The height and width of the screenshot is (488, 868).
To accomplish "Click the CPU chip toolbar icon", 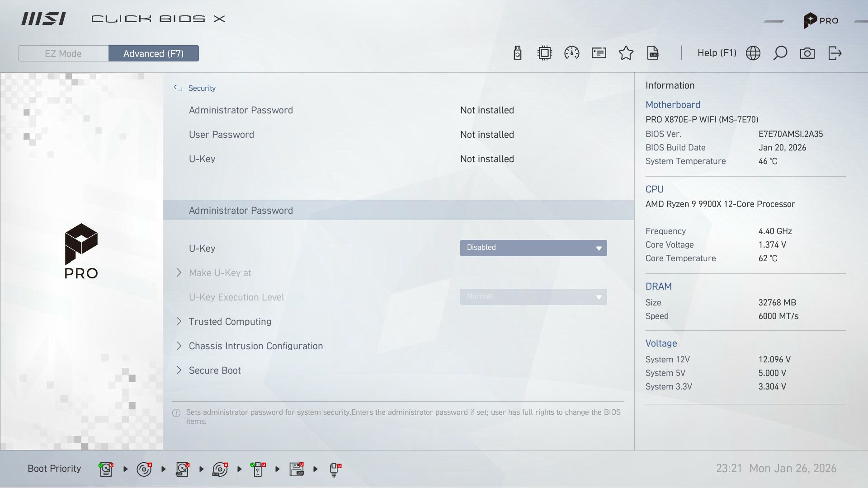I will point(545,53).
